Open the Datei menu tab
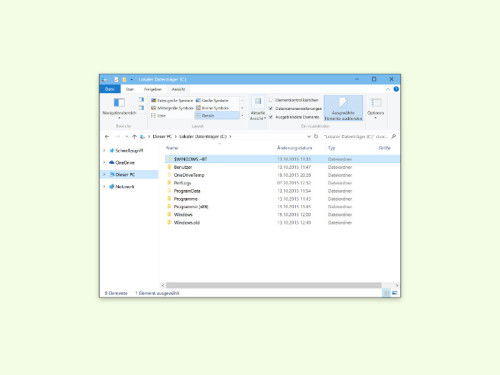The height and width of the screenshot is (375, 500). coord(110,89)
